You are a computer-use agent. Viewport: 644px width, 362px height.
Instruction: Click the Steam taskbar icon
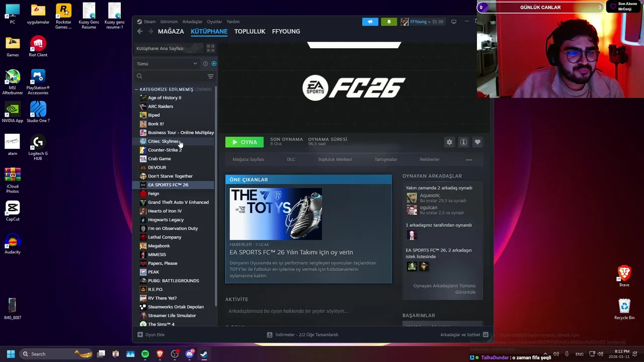[204, 354]
